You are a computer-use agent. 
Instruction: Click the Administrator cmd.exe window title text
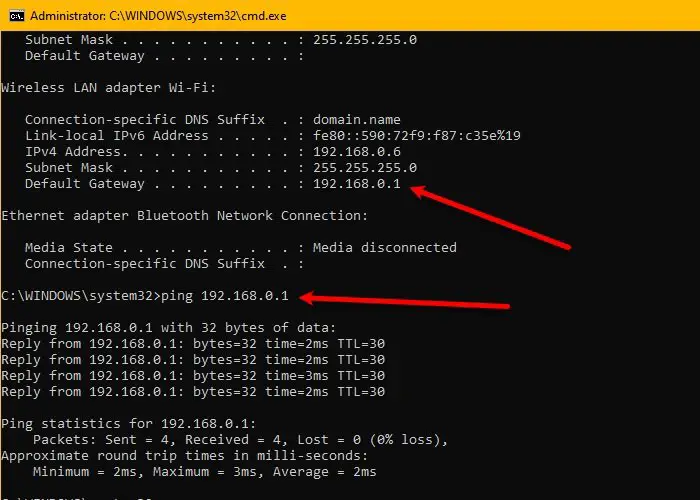tap(158, 16)
